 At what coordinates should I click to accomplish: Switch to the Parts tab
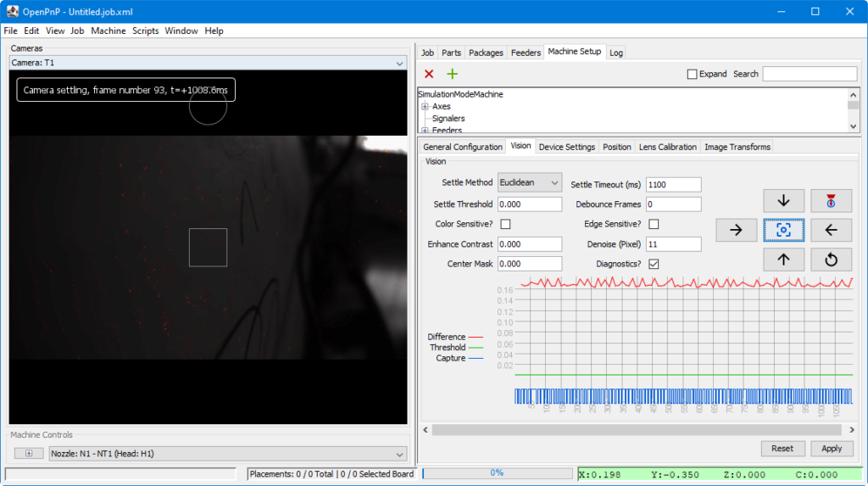[x=451, y=53]
